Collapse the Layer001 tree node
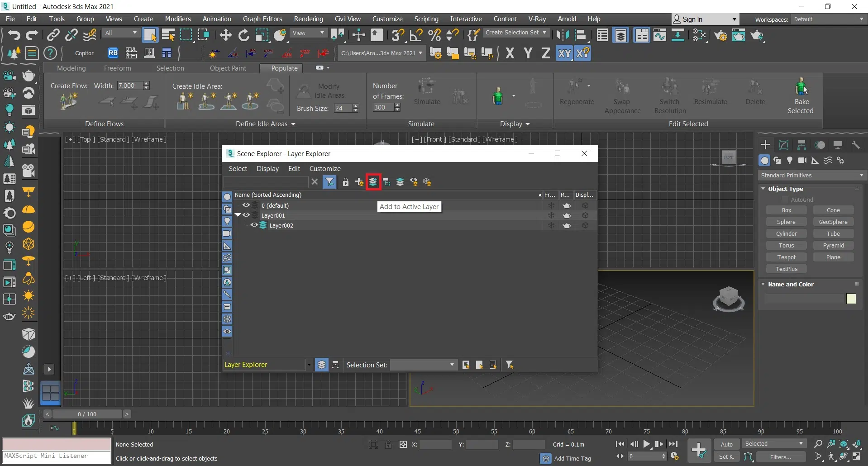 point(238,215)
